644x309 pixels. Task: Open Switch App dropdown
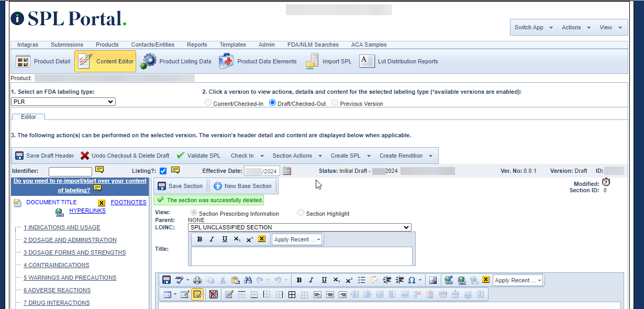coord(534,27)
